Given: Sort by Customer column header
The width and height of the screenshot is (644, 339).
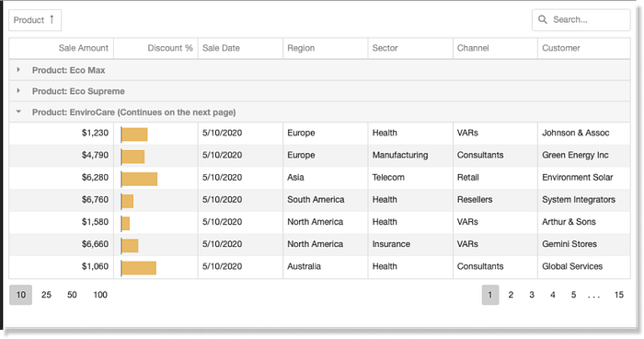Looking at the screenshot, I should point(583,48).
